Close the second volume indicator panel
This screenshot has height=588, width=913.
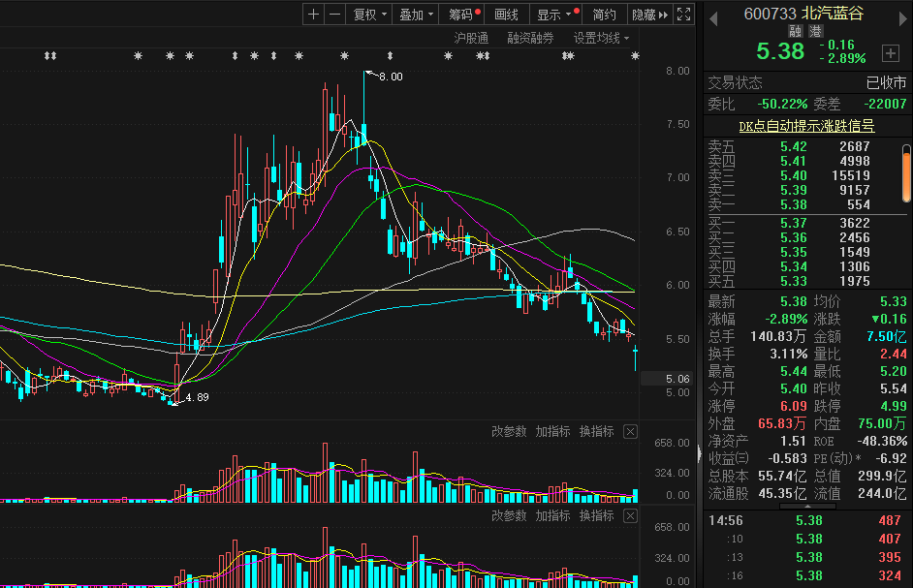(x=630, y=515)
